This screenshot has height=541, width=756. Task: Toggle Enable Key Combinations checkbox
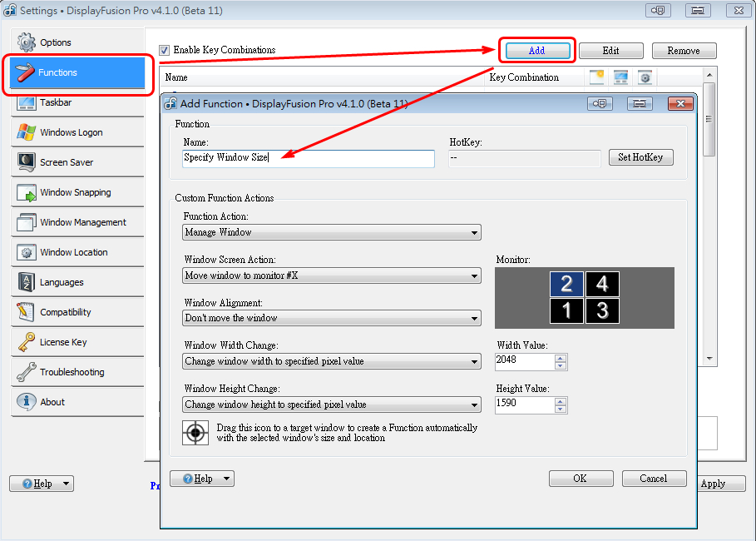(164, 50)
